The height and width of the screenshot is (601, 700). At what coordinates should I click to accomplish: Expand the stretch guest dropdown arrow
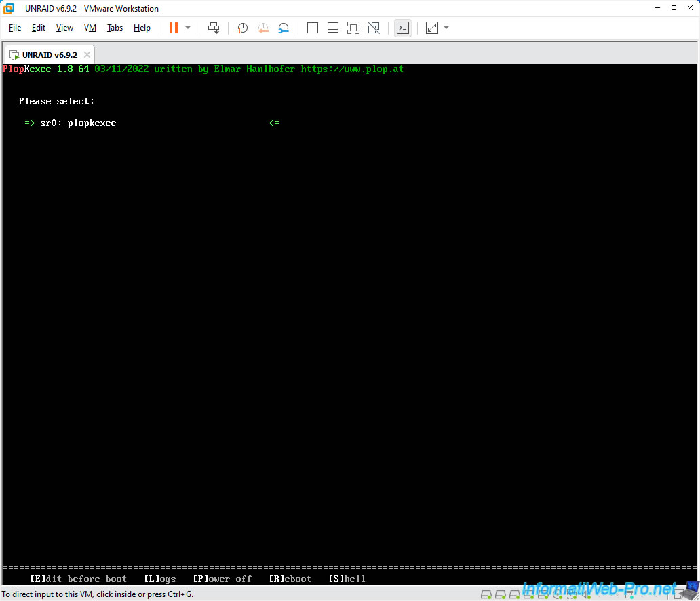(x=446, y=28)
